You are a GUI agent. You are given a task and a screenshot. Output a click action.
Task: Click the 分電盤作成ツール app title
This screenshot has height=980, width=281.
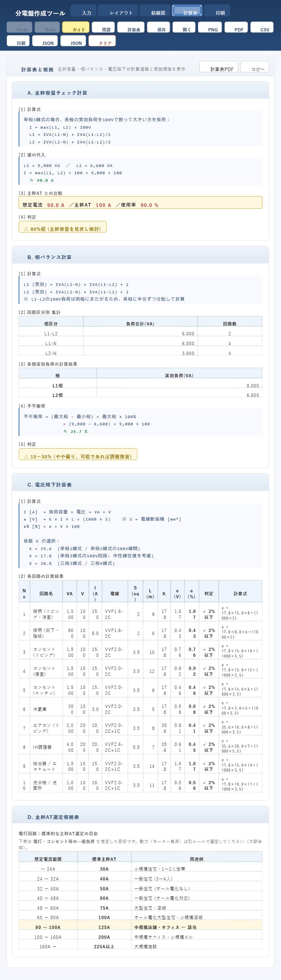(x=40, y=13)
